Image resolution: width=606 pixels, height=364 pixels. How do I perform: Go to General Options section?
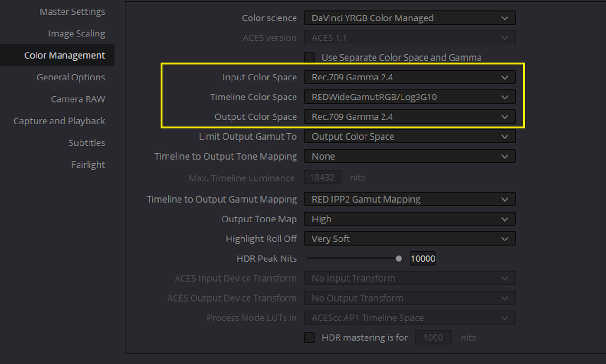click(71, 77)
